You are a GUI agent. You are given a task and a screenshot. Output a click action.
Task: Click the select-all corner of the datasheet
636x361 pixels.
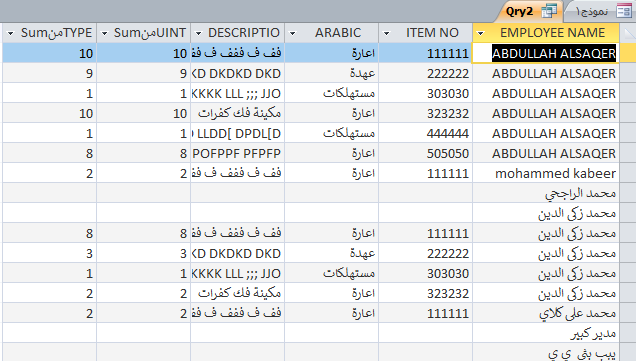pyautogui.click(x=627, y=32)
